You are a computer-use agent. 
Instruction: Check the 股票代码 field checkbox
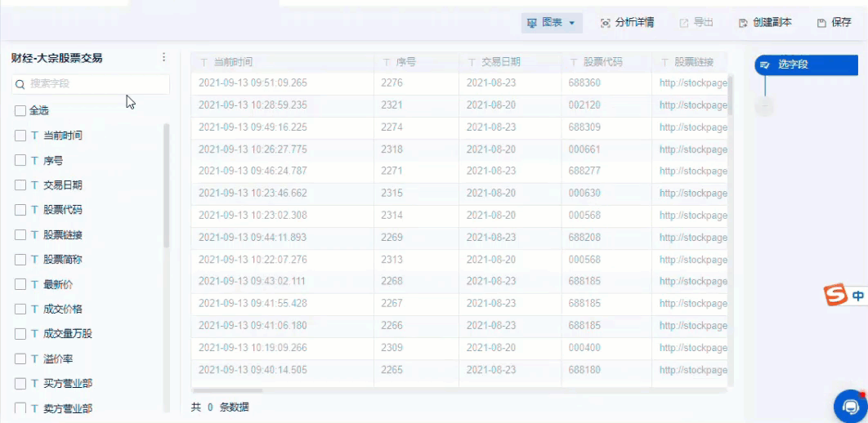[20, 210]
